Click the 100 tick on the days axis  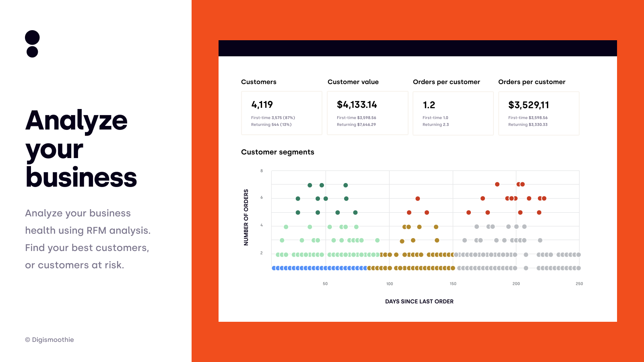pos(390,284)
